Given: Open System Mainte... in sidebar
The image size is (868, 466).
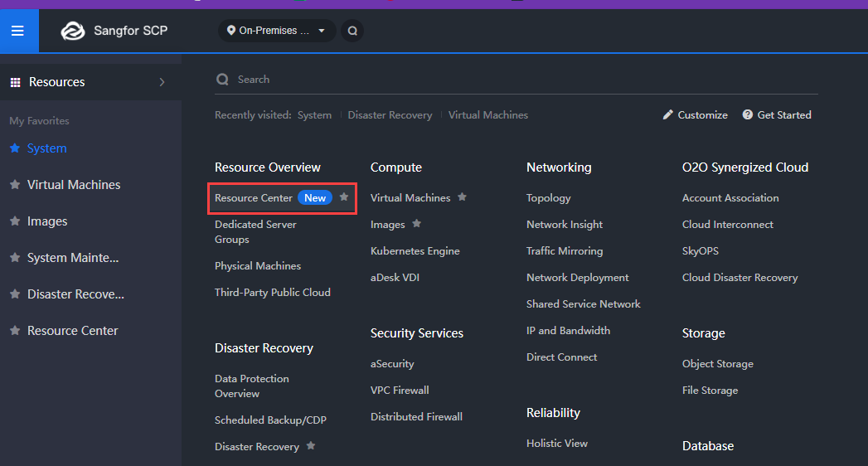Looking at the screenshot, I should click(72, 258).
